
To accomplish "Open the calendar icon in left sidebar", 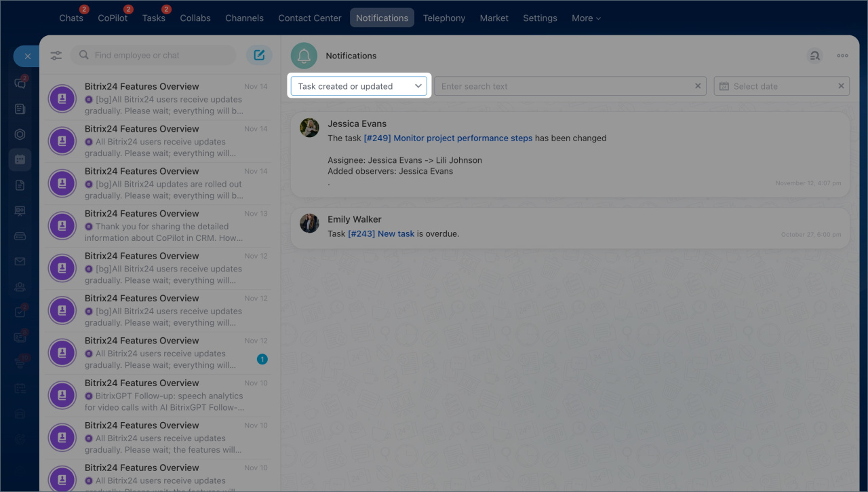I will (x=20, y=159).
